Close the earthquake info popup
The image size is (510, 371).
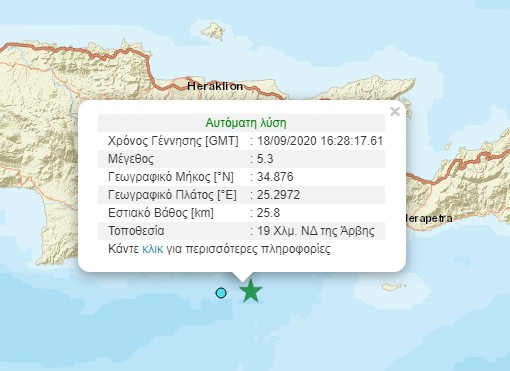[x=395, y=111]
